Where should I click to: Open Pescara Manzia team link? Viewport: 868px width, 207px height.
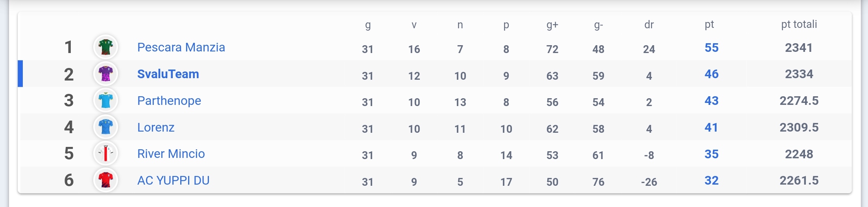(x=181, y=48)
